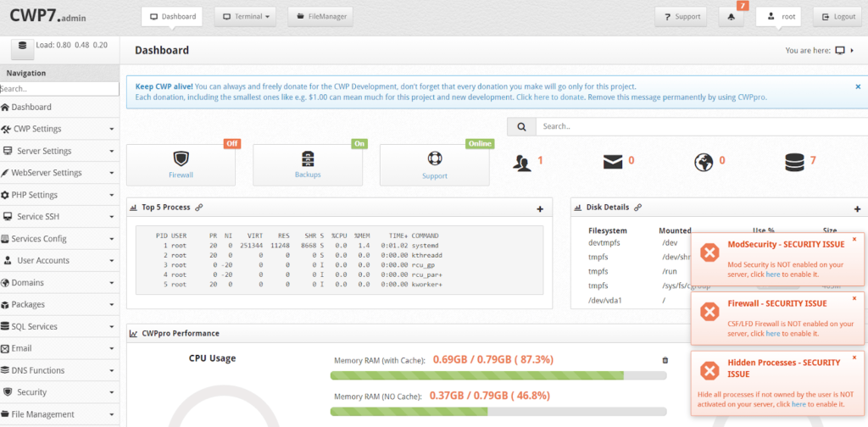Click the Off badge on Firewall
The width and height of the screenshot is (868, 427).
[x=232, y=144]
